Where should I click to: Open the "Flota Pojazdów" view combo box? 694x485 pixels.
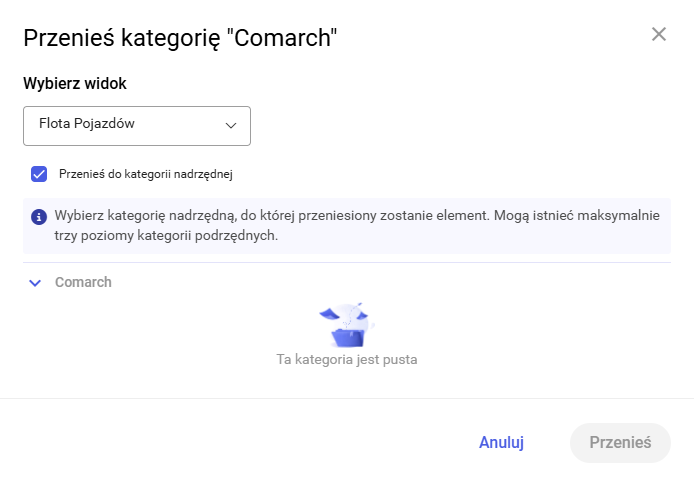(x=136, y=126)
